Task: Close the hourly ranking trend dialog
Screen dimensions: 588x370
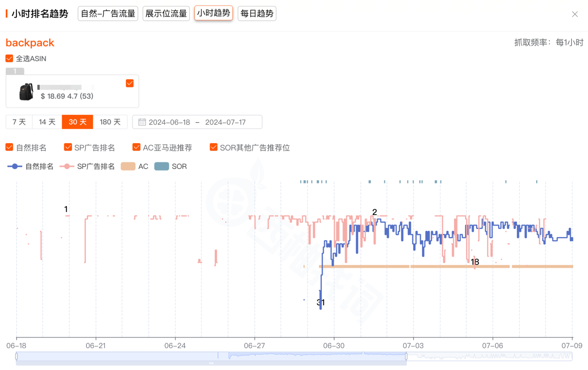Action: point(574,14)
